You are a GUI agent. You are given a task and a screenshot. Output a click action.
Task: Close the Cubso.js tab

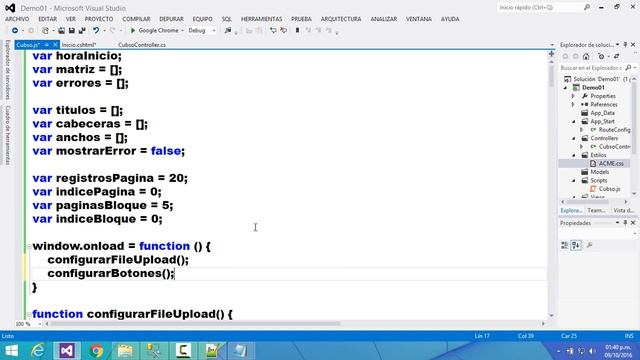[55, 45]
